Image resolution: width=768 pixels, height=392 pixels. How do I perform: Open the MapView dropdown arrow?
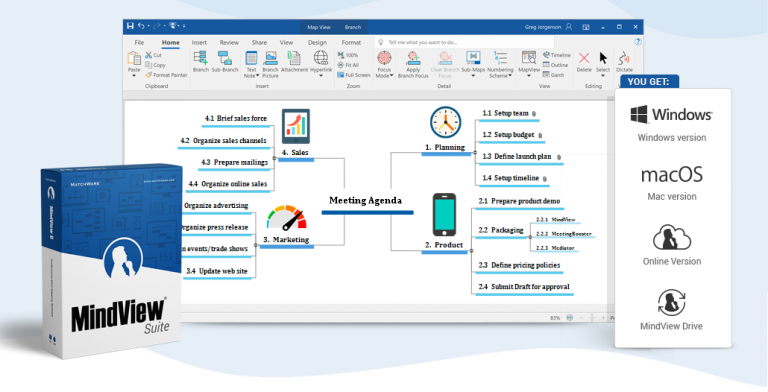coord(528,76)
